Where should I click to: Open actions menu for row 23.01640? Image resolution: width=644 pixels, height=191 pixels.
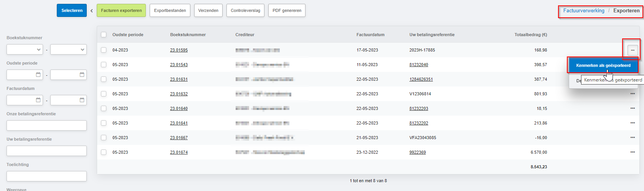(632, 108)
